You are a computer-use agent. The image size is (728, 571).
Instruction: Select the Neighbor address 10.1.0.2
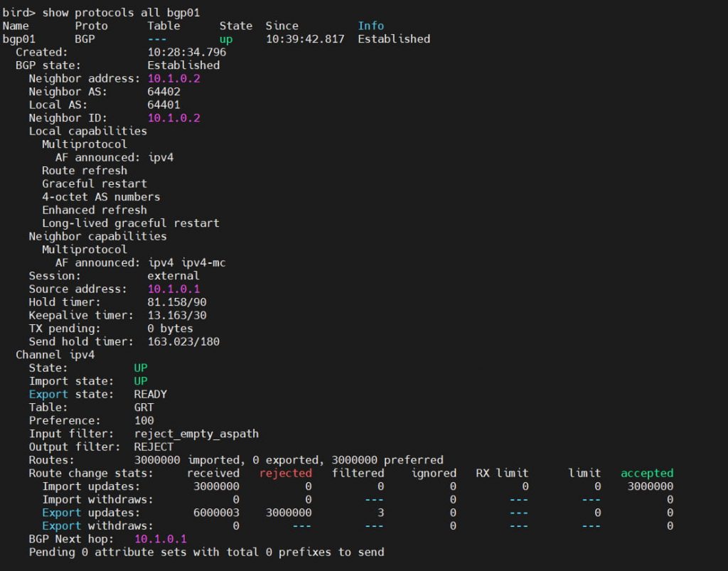point(173,78)
